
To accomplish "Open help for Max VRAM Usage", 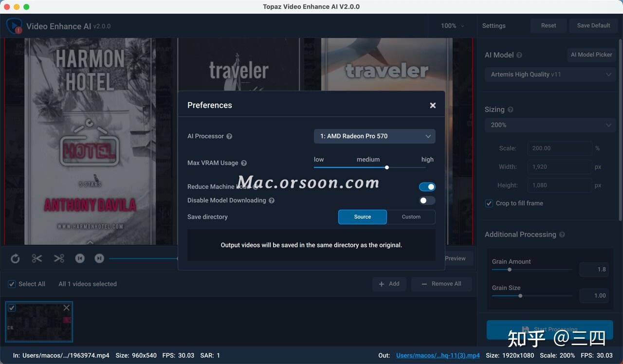I will 244,163.
